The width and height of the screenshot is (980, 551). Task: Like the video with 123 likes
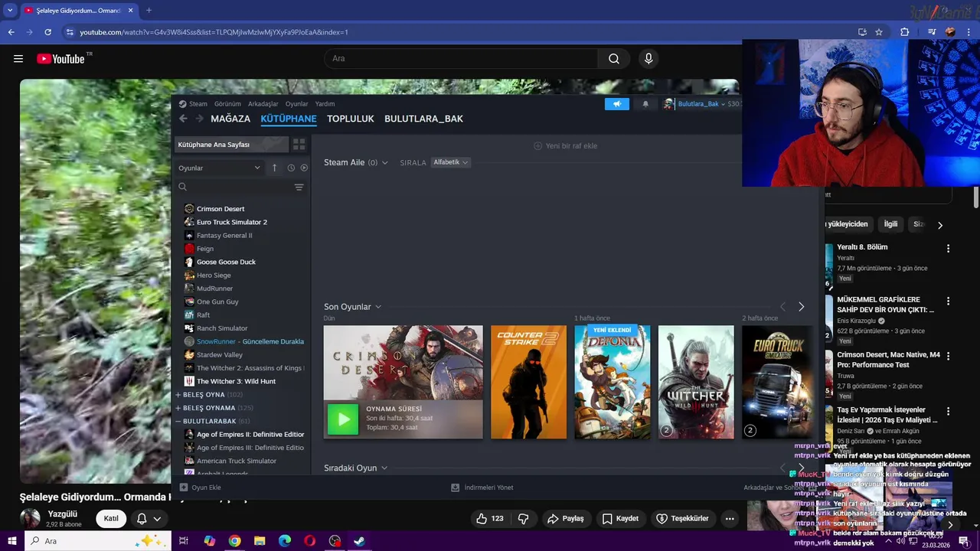point(489,519)
